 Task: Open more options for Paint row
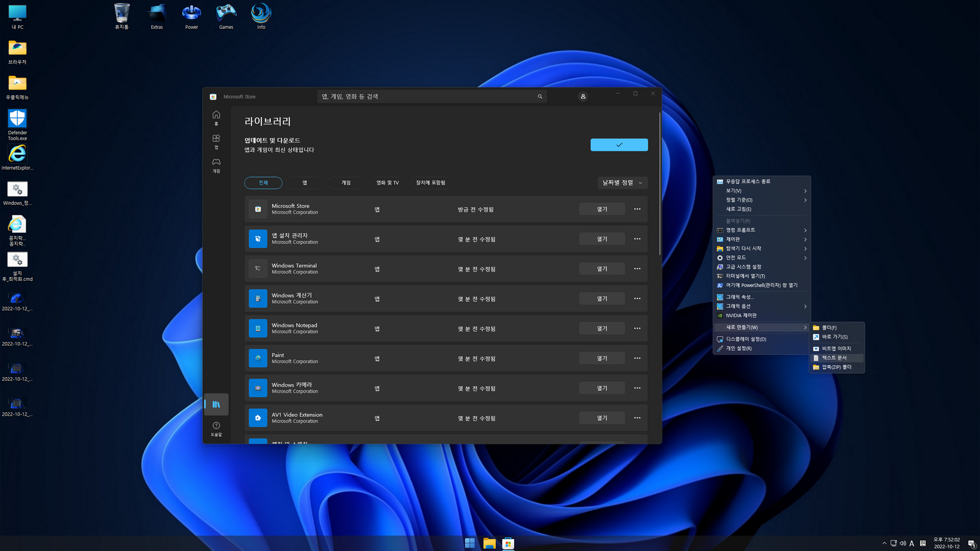tap(637, 358)
